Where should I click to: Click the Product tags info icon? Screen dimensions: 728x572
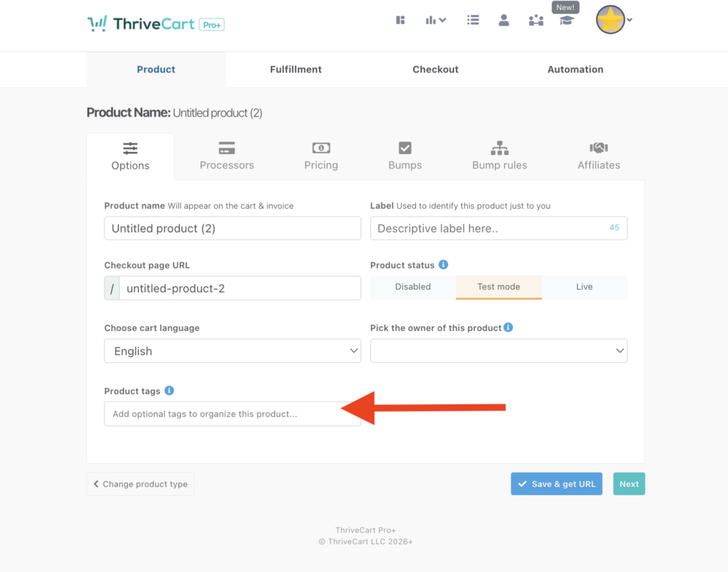pos(169,391)
